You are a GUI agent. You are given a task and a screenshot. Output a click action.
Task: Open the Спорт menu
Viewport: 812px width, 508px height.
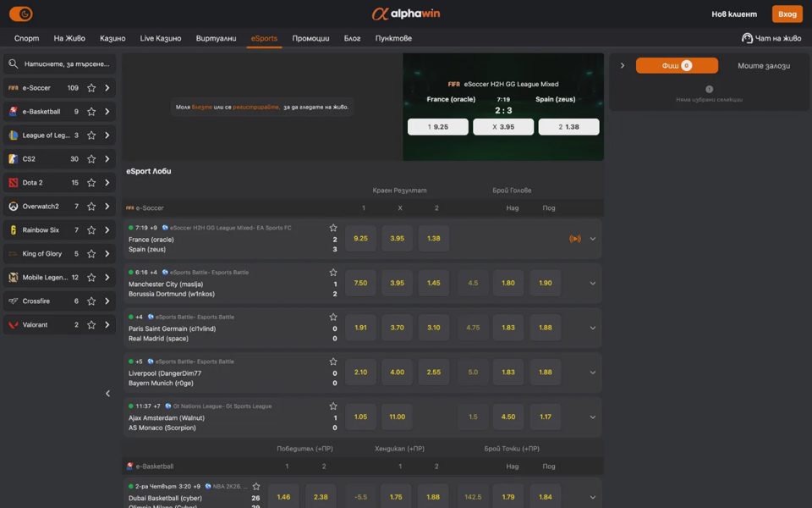pos(26,38)
